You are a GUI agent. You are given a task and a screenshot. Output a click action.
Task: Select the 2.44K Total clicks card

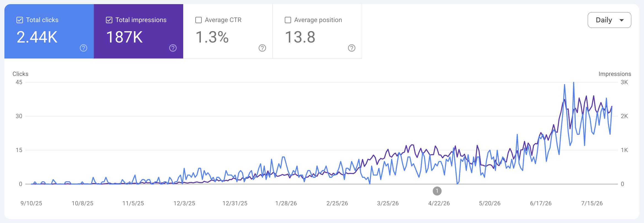click(x=49, y=31)
